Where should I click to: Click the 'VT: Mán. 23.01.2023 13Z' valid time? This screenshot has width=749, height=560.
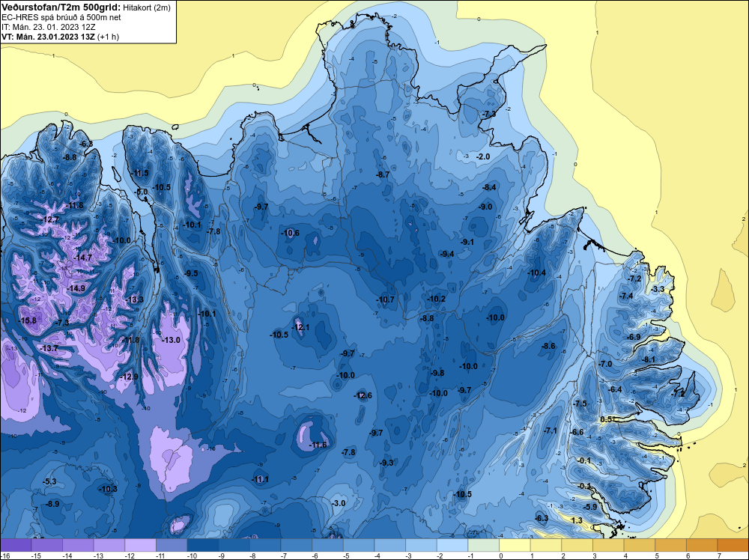[x=48, y=37]
